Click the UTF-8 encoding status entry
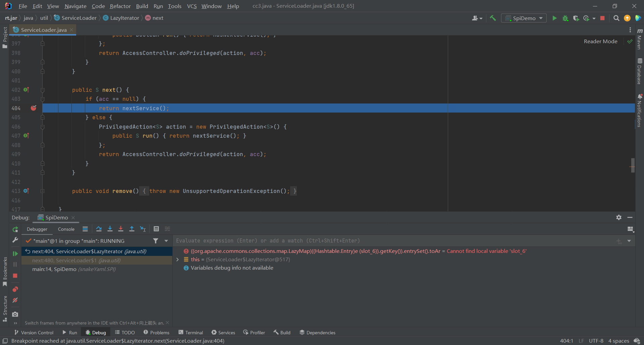Screen dimensions: 644x345 point(596,341)
